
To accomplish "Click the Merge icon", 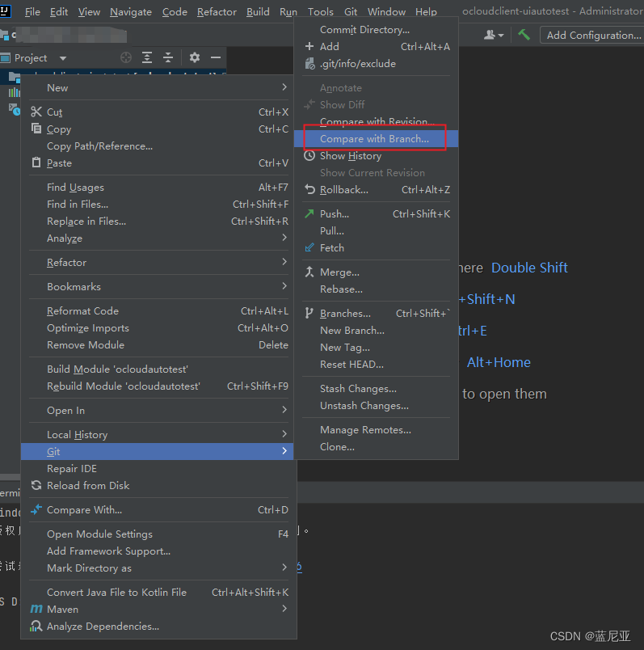I will point(309,272).
